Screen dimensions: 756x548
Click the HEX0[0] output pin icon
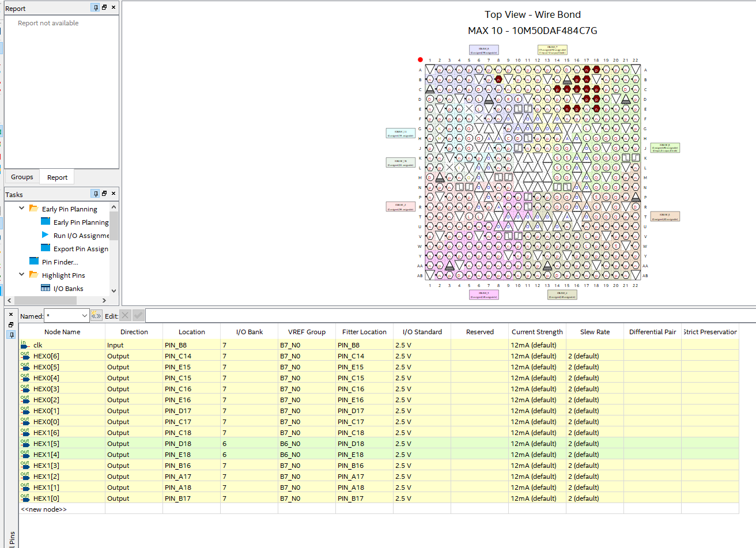click(25, 421)
